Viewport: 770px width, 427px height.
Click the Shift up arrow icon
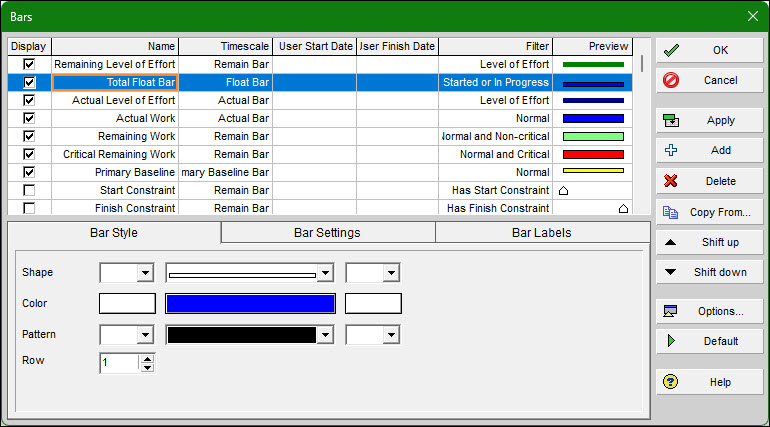[670, 242]
